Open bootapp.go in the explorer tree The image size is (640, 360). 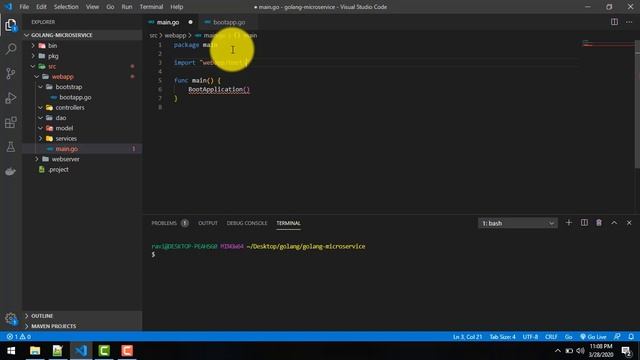point(75,97)
